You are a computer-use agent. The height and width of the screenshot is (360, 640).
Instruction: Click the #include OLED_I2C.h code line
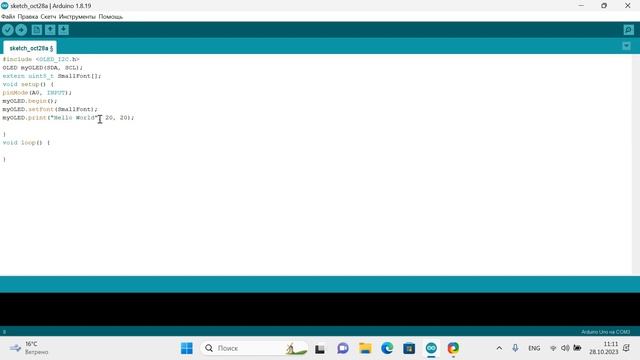pos(41,60)
